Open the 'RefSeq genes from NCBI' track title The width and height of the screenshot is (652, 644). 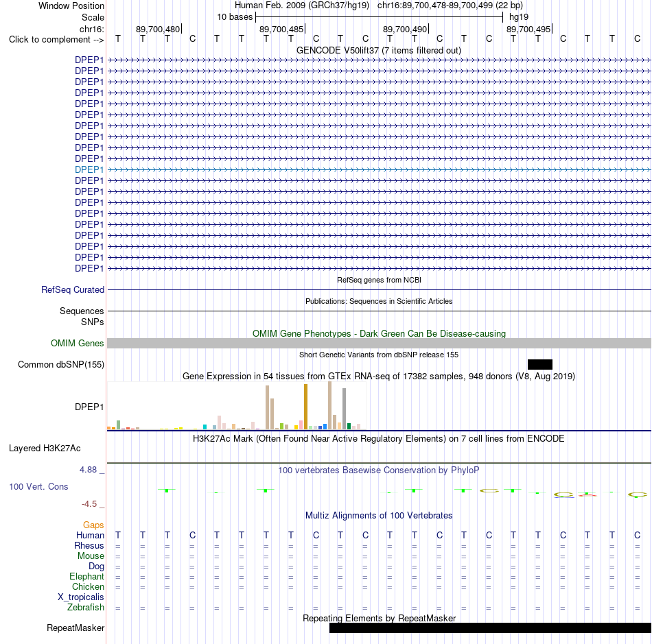tap(379, 280)
